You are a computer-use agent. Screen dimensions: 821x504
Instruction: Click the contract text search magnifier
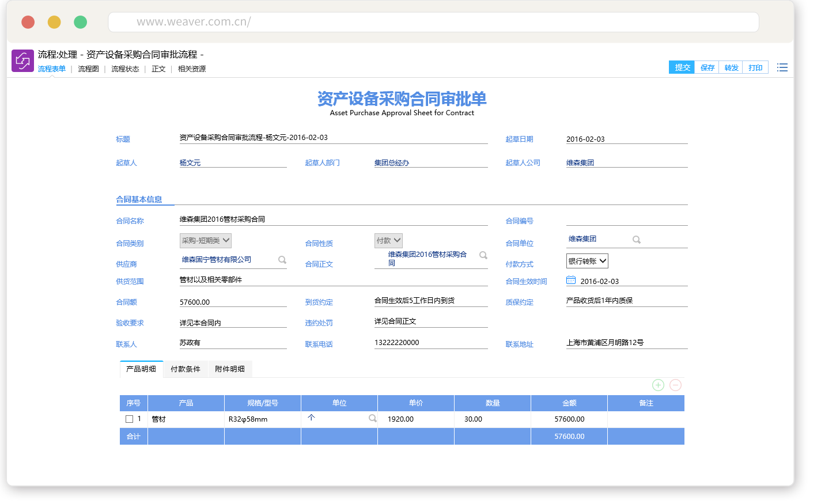point(483,255)
